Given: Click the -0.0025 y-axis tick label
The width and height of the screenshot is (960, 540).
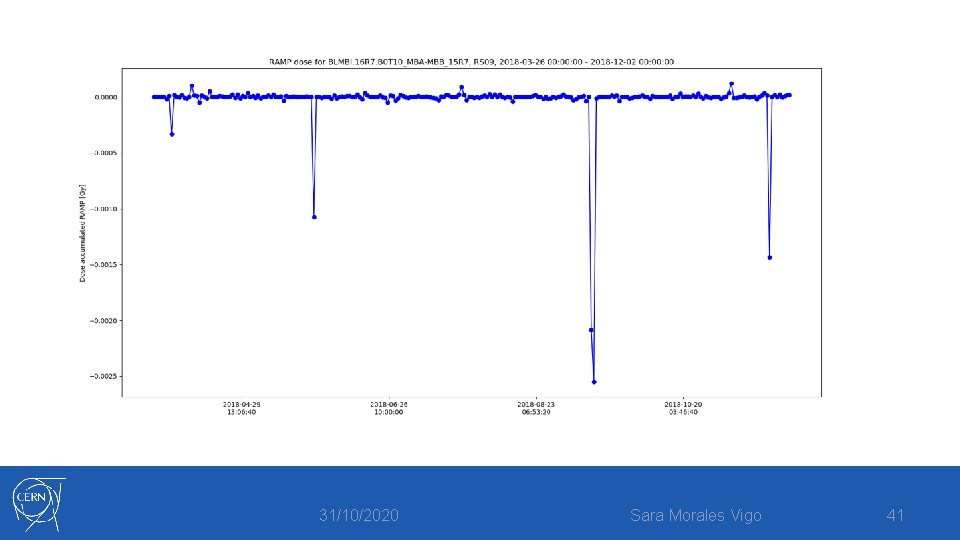Looking at the screenshot, I should pyautogui.click(x=103, y=377).
